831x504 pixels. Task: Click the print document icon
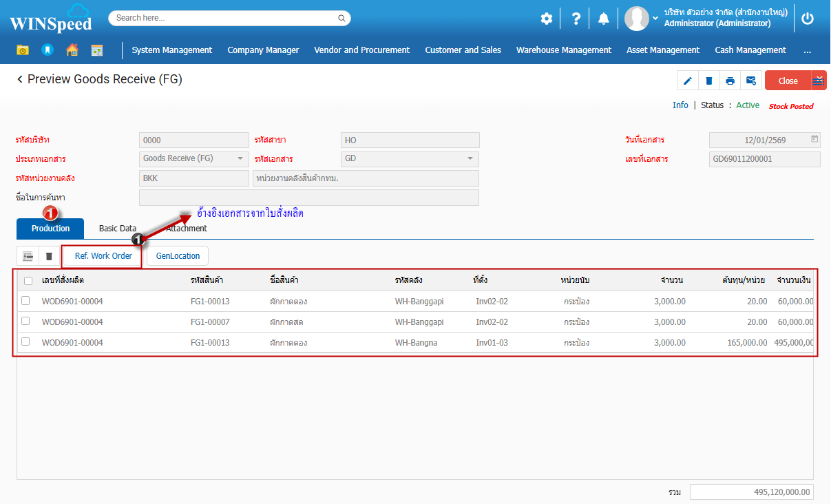[x=730, y=81]
